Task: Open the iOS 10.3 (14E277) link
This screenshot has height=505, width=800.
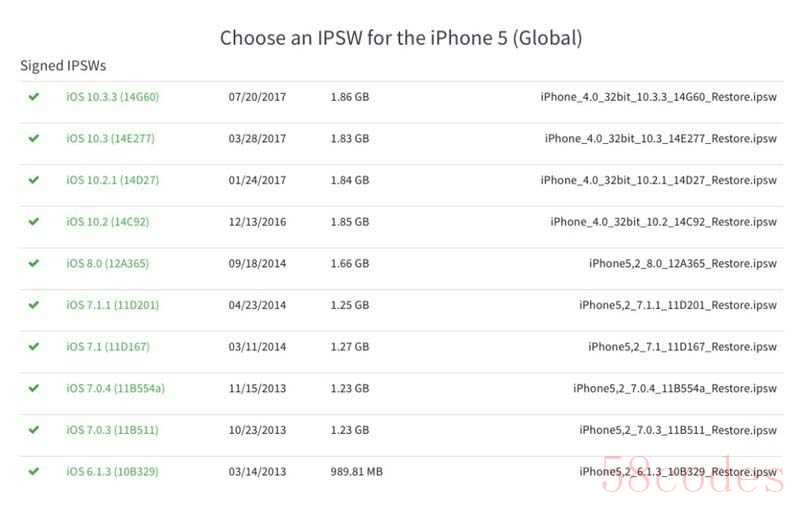Action: [110, 139]
